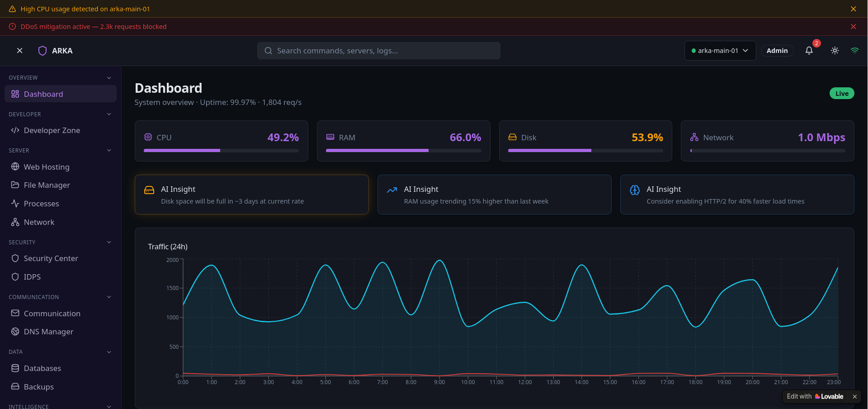Click the trending arrow icon on RAM insight
868x409 pixels.
click(392, 190)
